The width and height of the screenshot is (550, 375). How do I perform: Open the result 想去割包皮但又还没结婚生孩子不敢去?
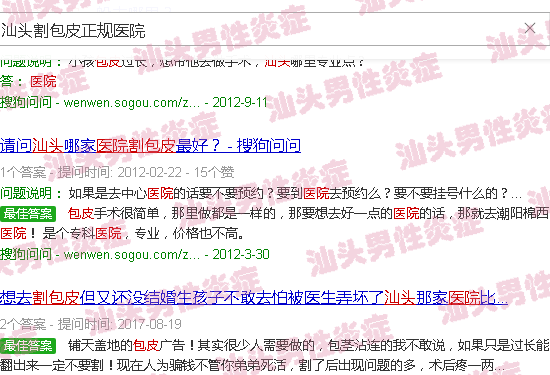254,297
